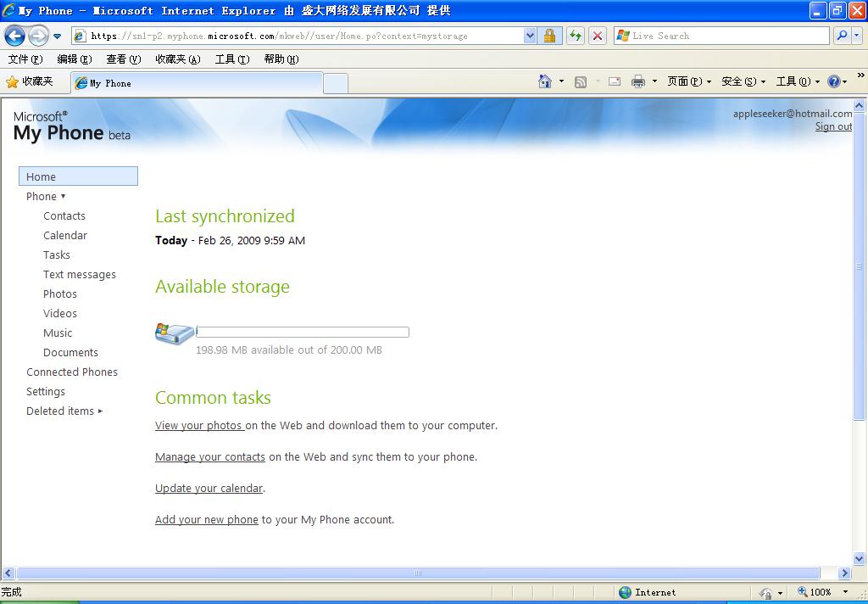Open the 安全(S) command bar dropdown
868x604 pixels.
coord(743,81)
